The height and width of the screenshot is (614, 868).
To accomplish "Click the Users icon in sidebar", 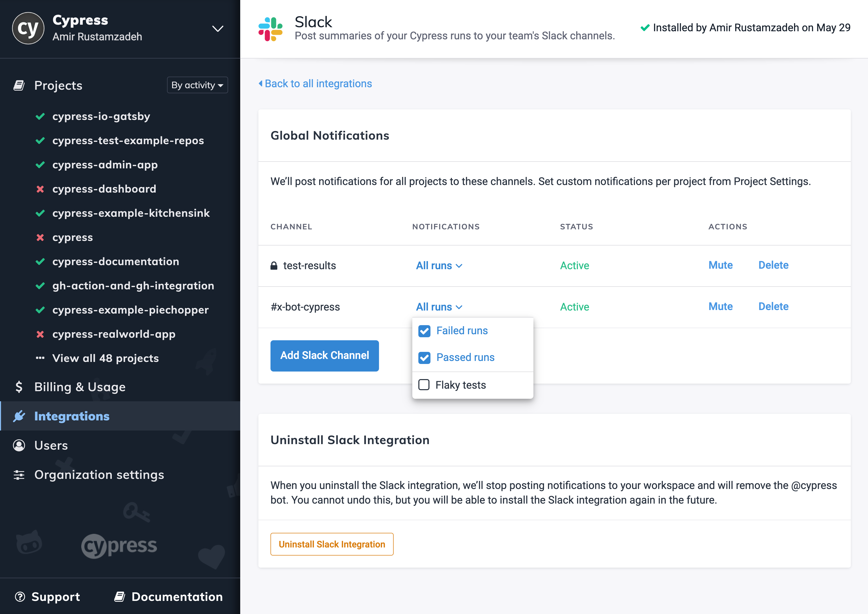I will point(19,445).
